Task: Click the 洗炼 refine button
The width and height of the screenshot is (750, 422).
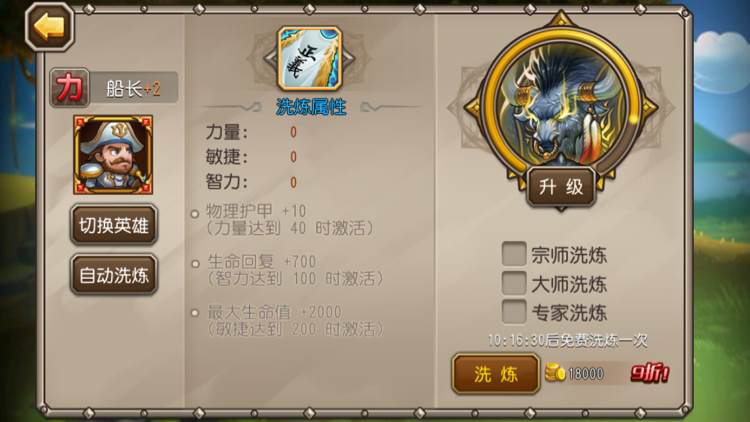Action: pyautogui.click(x=496, y=374)
